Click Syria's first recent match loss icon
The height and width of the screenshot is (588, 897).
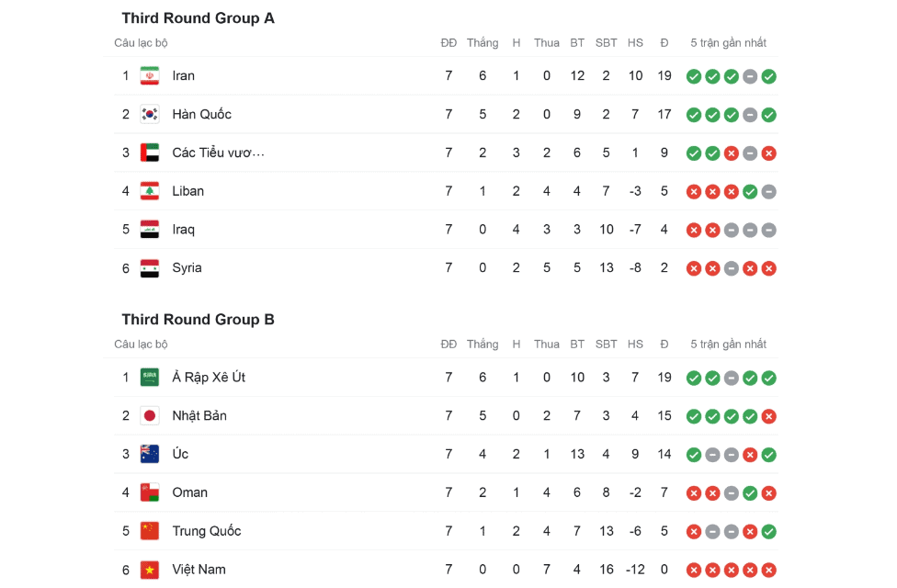(694, 268)
